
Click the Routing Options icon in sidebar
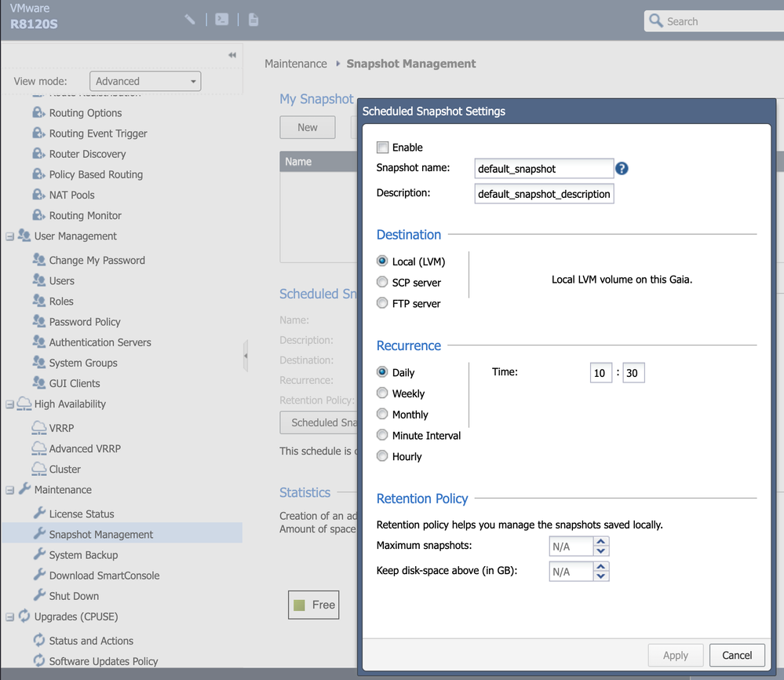point(38,112)
